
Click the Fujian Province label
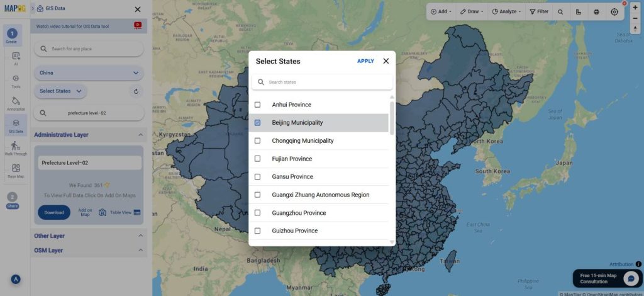coord(292,159)
